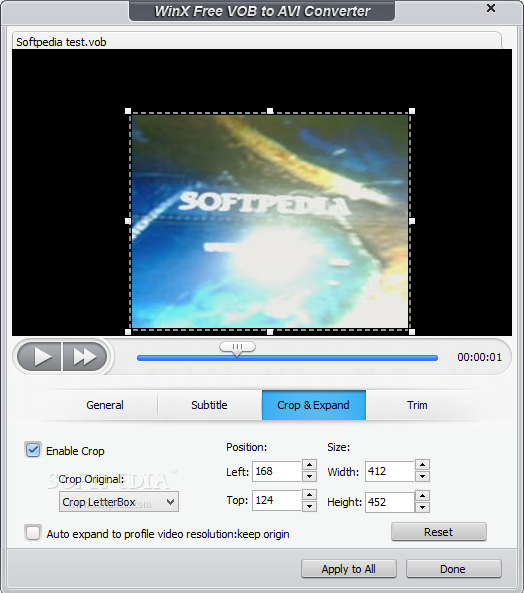Click the playback seek slider thumb
This screenshot has height=593, width=524.
[237, 348]
